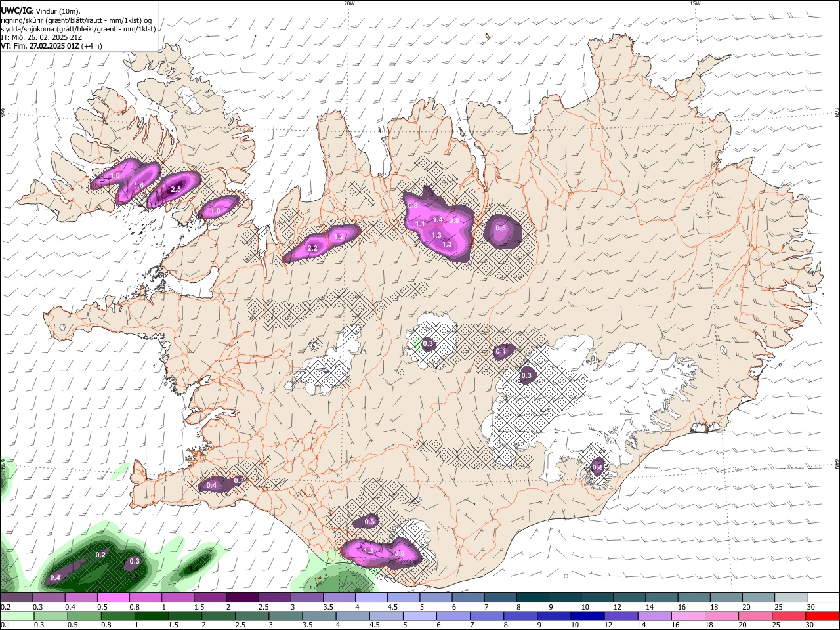This screenshot has width=840, height=630.
Task: Click the 1.4 value in the northern snow area
Action: pos(438,219)
